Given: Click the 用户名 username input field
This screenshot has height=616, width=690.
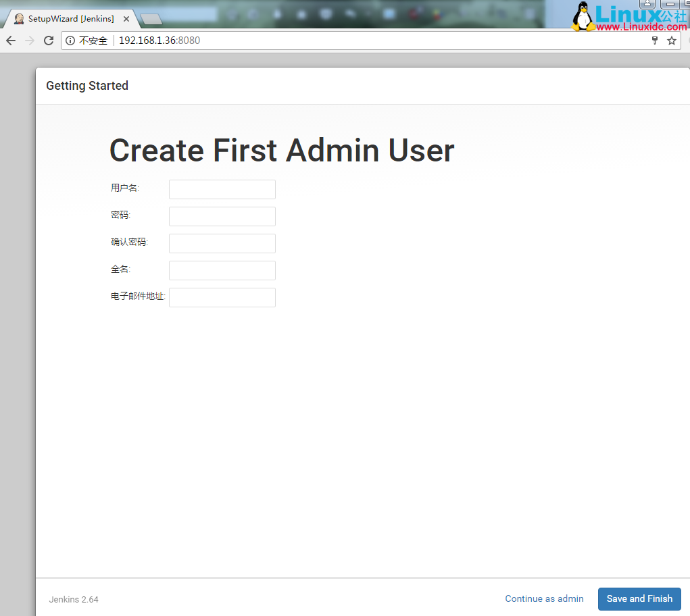Looking at the screenshot, I should tap(222, 189).
